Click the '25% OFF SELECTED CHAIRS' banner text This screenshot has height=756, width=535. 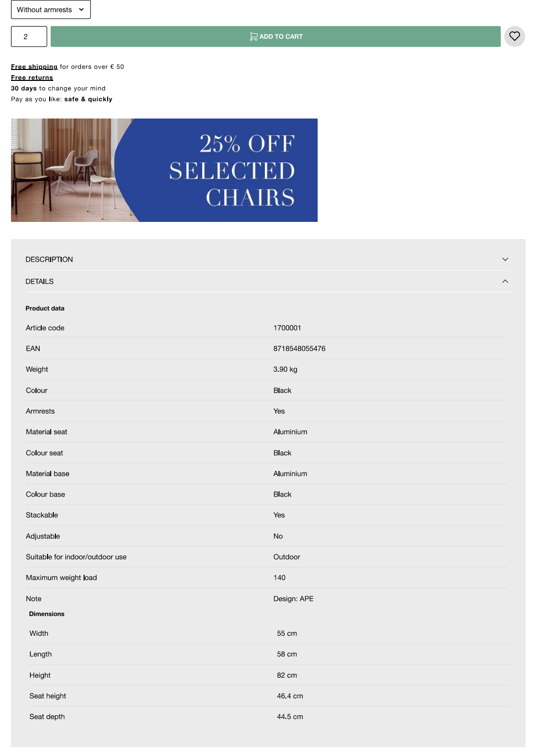(232, 170)
